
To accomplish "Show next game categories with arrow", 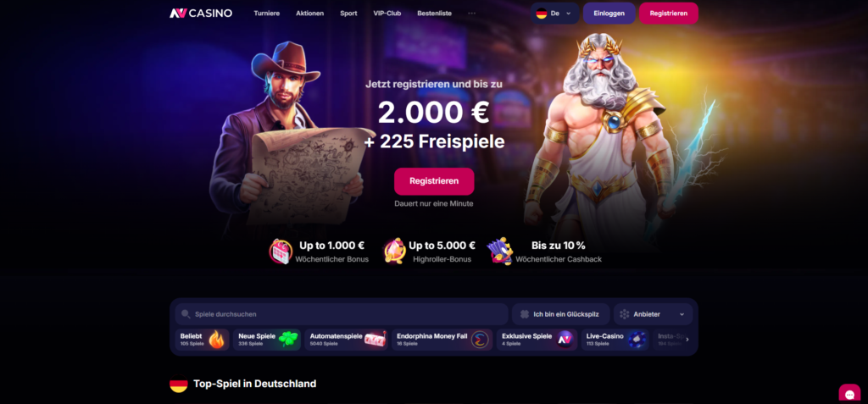I will 687,340.
